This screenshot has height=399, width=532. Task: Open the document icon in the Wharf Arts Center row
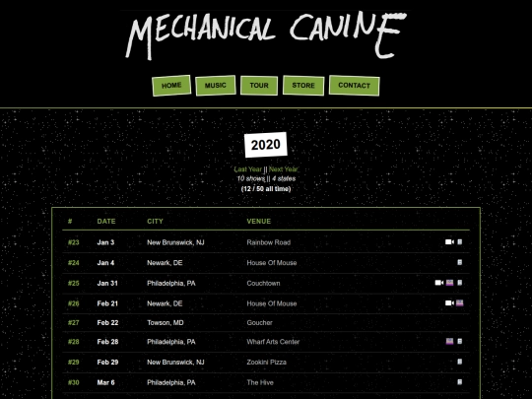click(460, 341)
